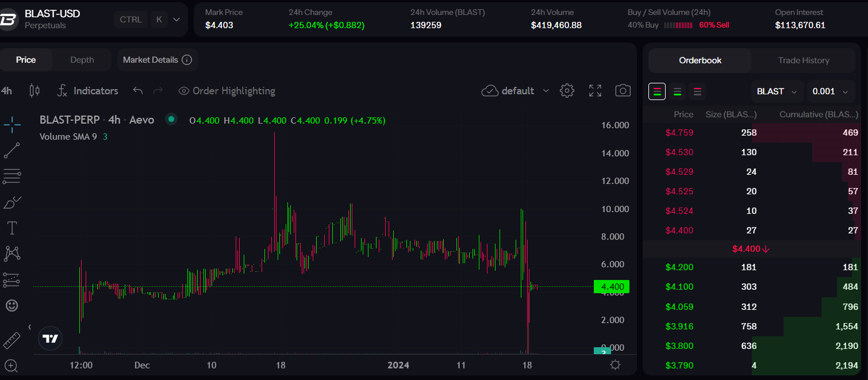Click the camera snapshot icon

tap(623, 91)
